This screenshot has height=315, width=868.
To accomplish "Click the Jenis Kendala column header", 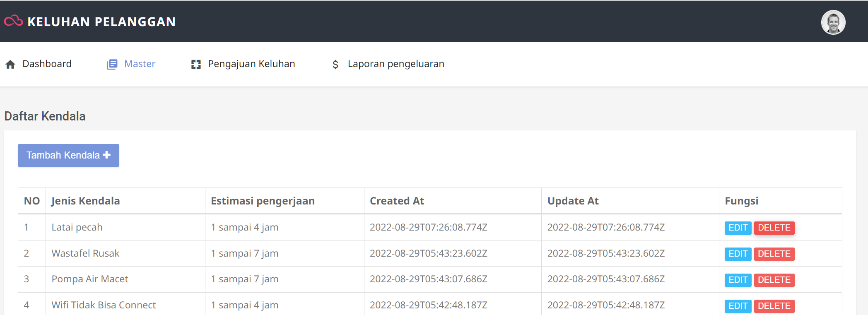I will [x=125, y=201].
